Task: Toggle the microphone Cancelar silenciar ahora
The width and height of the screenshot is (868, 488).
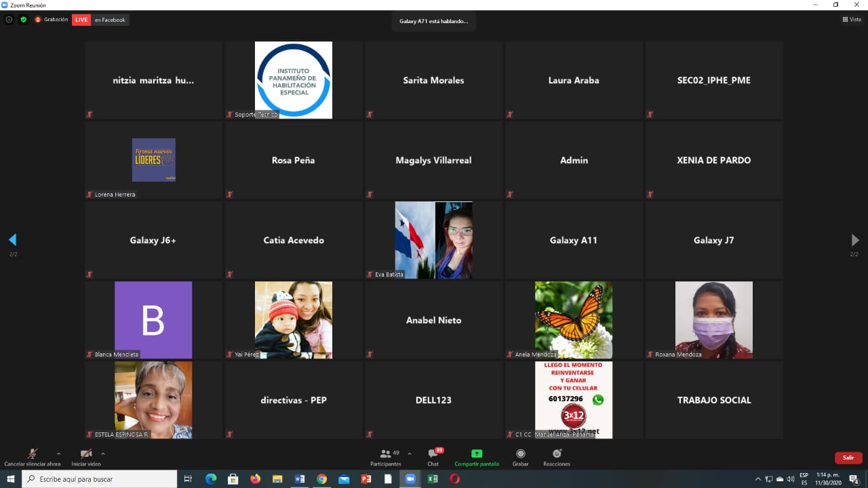Action: (x=32, y=457)
